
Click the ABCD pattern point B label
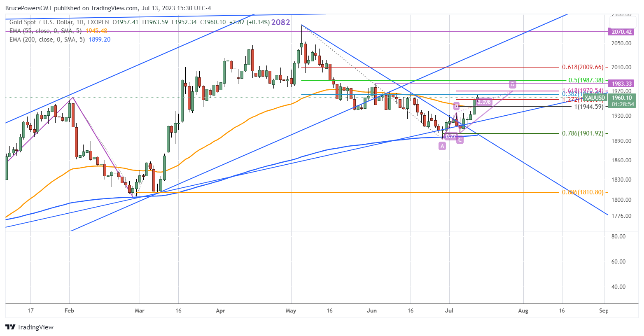(x=456, y=106)
